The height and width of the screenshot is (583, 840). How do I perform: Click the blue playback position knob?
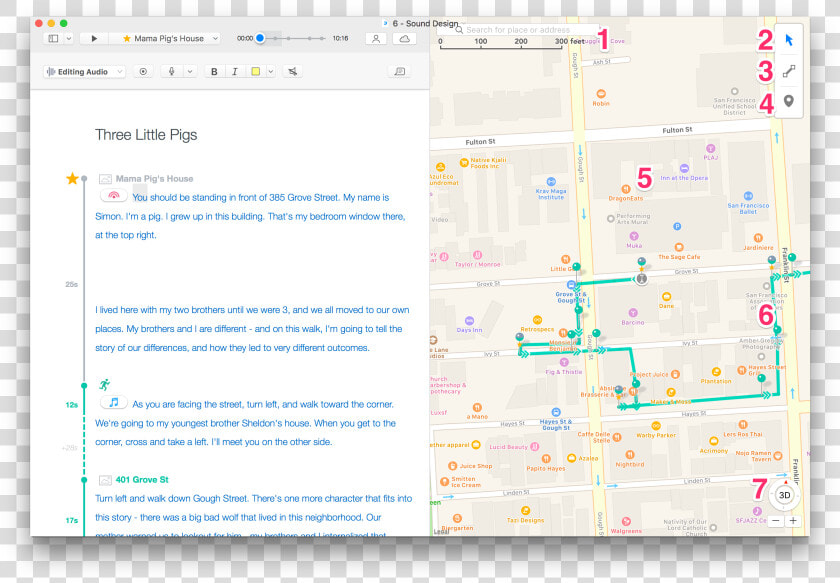click(260, 38)
